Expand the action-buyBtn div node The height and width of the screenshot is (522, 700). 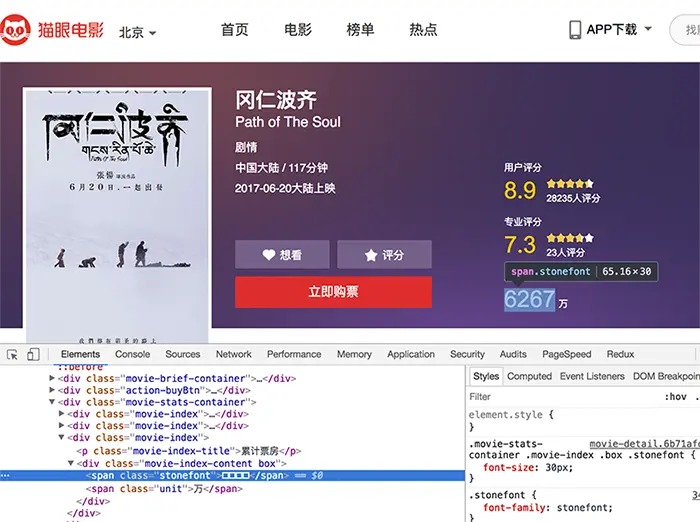pyautogui.click(x=52, y=390)
